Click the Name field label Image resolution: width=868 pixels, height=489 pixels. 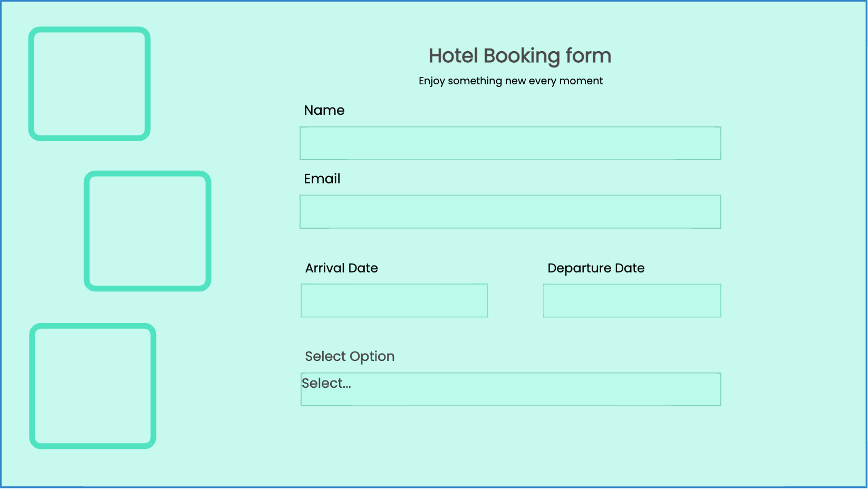(324, 110)
